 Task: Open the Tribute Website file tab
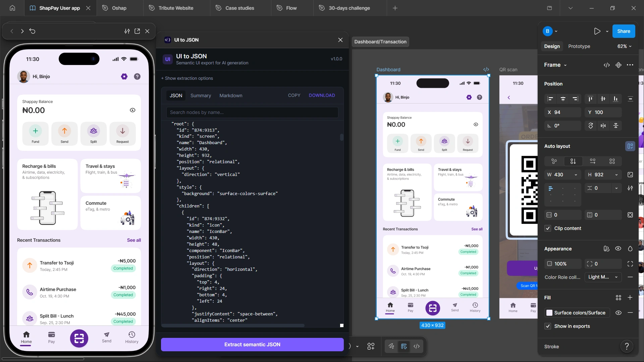pyautogui.click(x=176, y=8)
